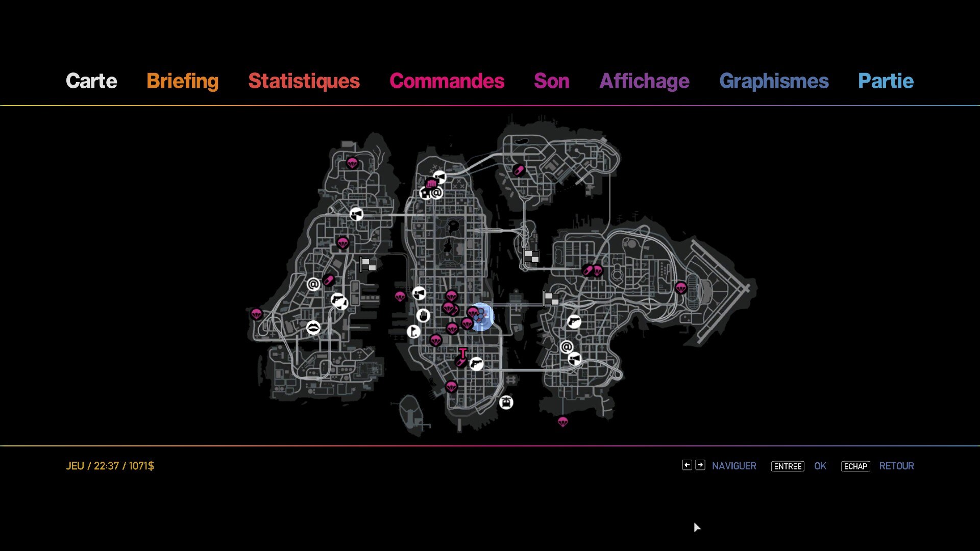Image resolution: width=980 pixels, height=551 pixels.
Task: Click the ECHAP key button
Action: (x=855, y=466)
